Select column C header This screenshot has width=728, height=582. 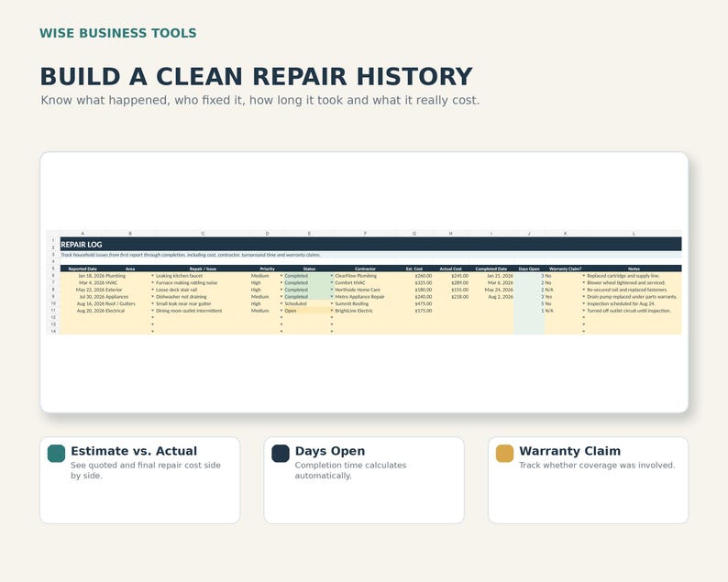pos(203,234)
